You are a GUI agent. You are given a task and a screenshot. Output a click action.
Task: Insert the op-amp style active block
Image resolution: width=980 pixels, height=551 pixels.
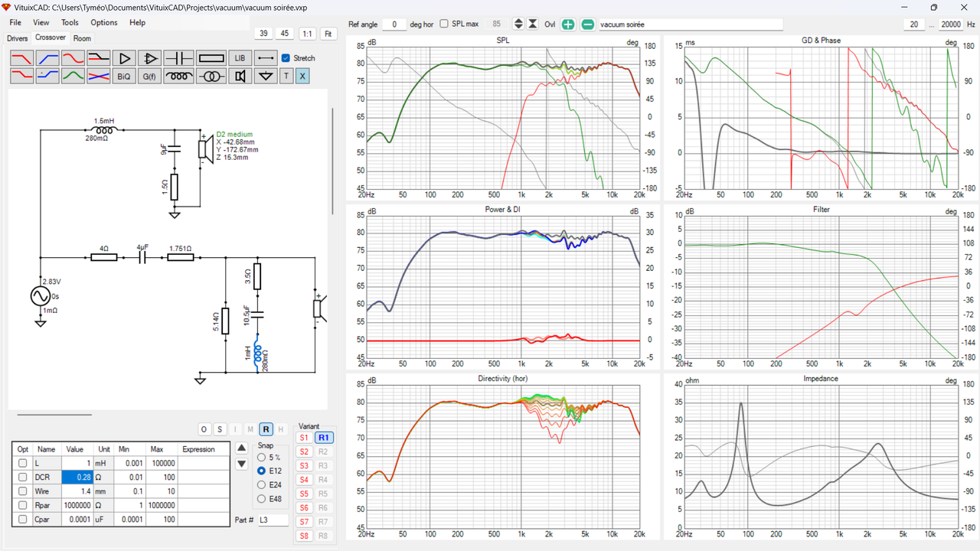[x=150, y=58]
